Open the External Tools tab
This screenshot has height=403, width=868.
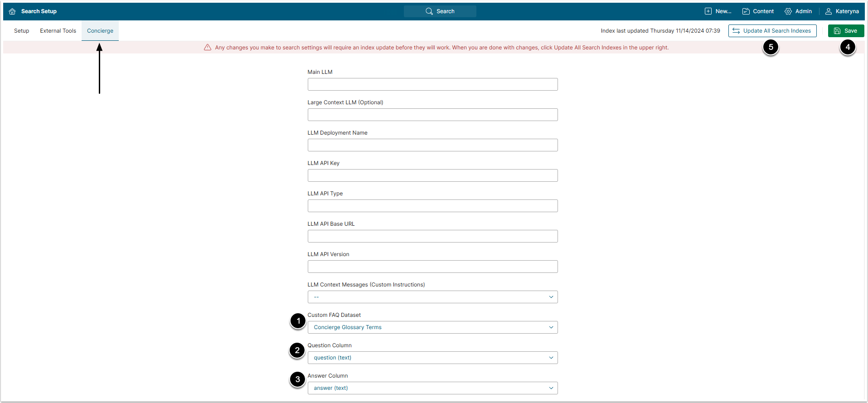[x=58, y=31]
